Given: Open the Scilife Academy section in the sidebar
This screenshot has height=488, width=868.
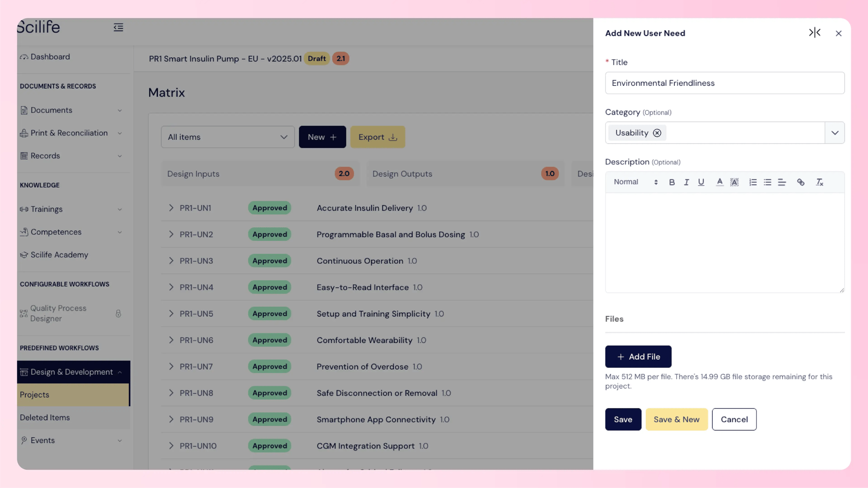Looking at the screenshot, I should tap(59, 255).
